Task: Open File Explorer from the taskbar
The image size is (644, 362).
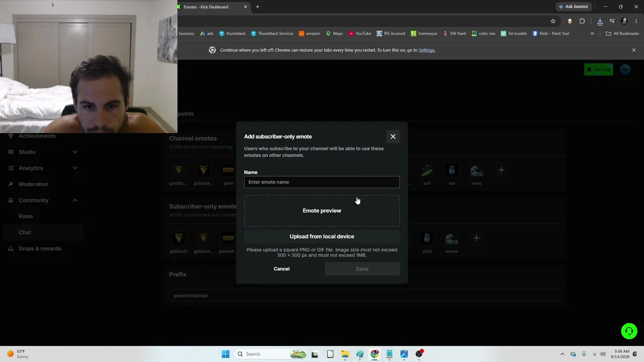Action: [345, 354]
